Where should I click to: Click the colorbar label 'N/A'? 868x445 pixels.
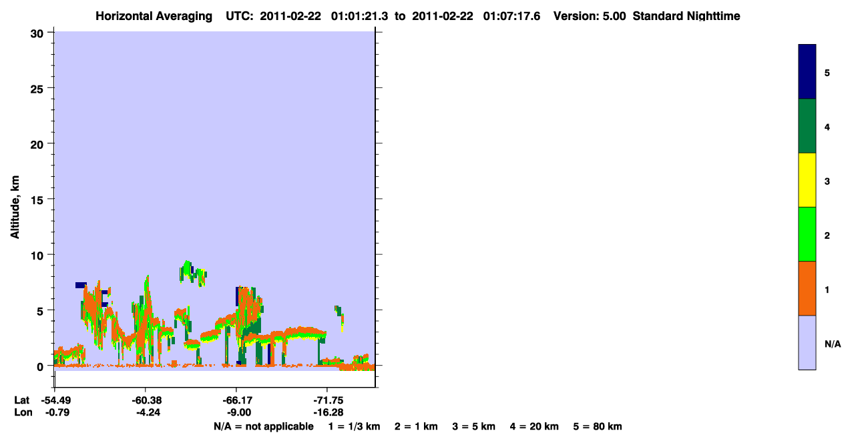(833, 344)
